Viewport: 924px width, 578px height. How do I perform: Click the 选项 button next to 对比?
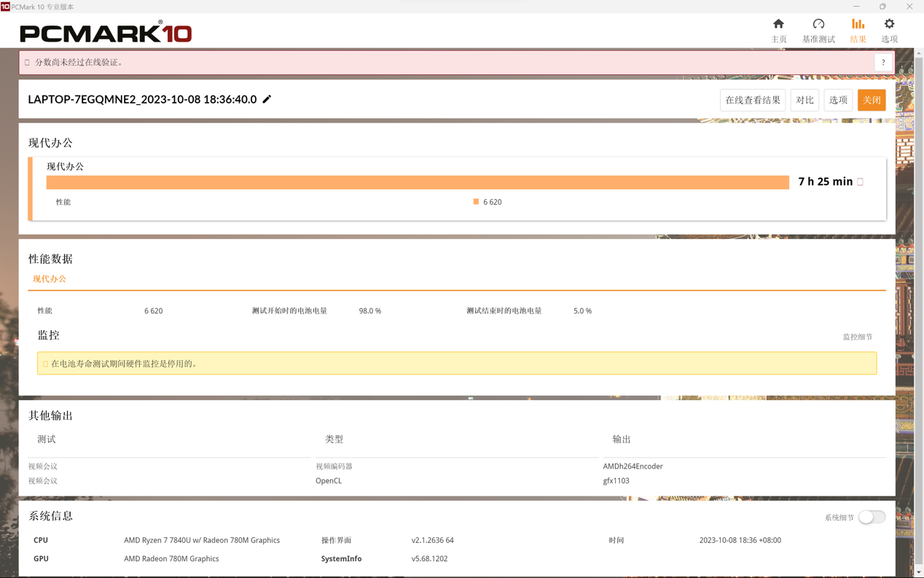point(838,100)
